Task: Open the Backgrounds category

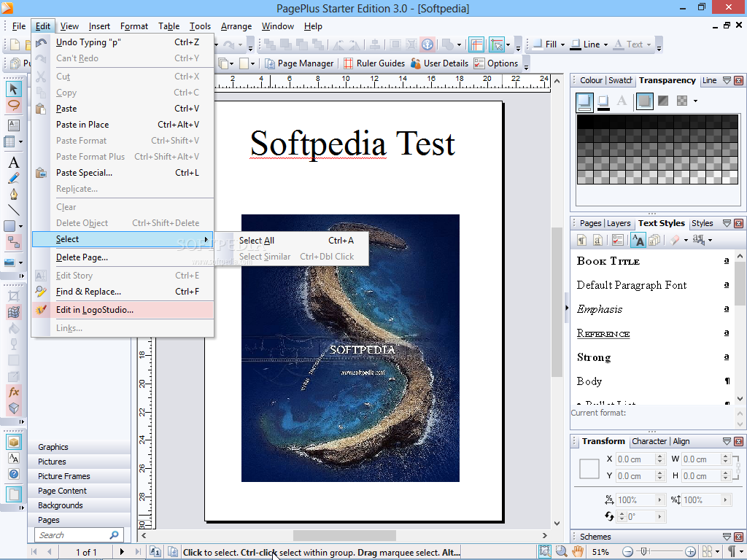Action: point(79,505)
